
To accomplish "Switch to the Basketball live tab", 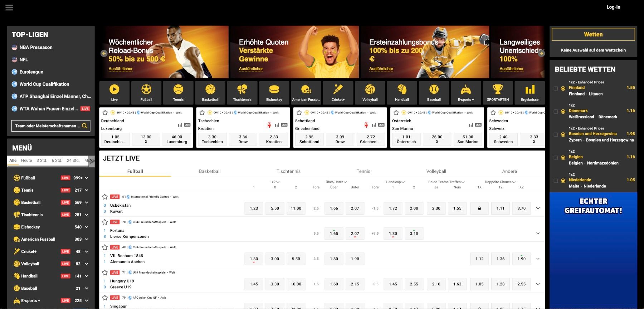I will 210,171.
